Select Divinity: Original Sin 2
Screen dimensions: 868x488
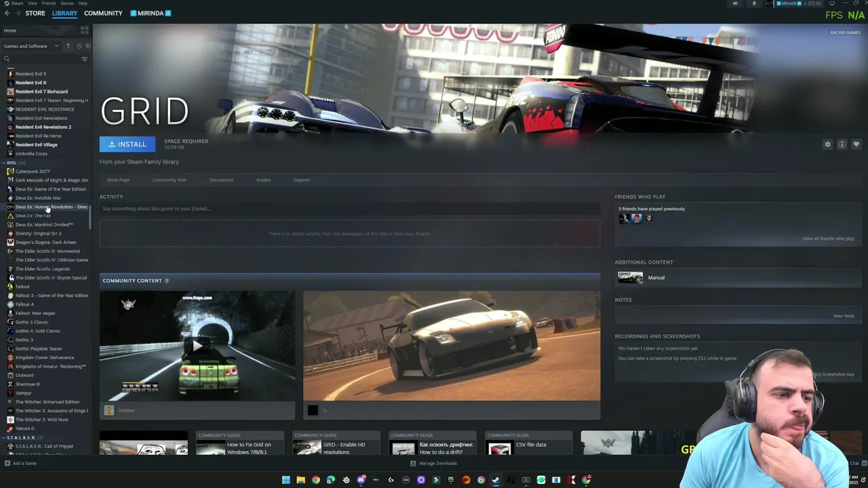tap(38, 234)
